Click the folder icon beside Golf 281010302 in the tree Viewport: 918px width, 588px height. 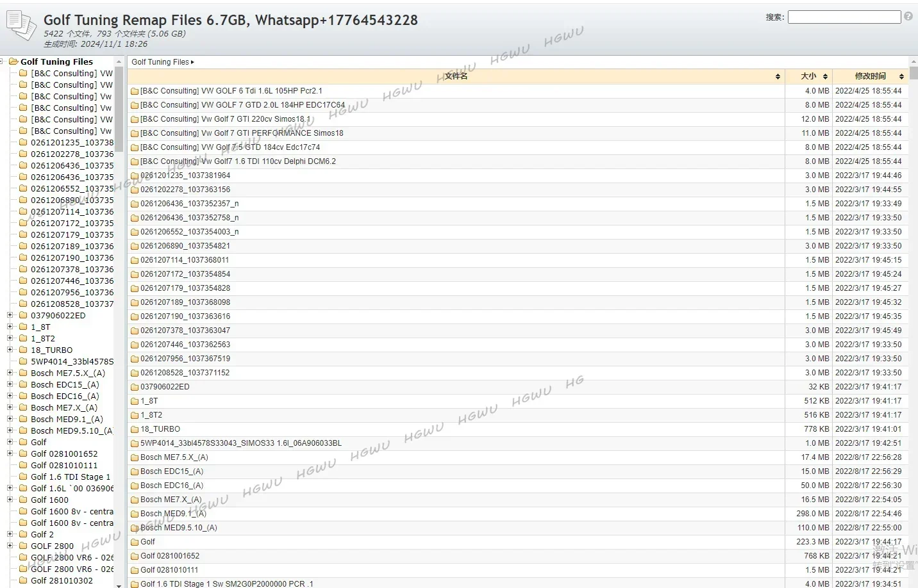tap(24, 580)
